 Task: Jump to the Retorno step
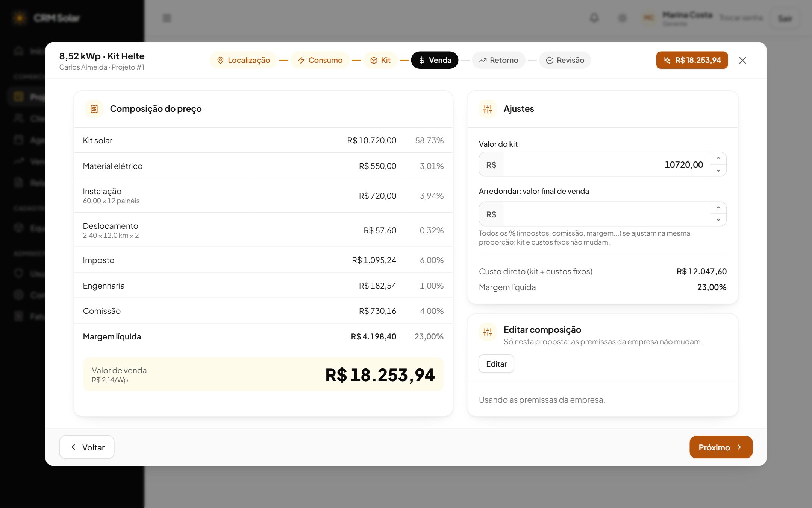coord(498,60)
